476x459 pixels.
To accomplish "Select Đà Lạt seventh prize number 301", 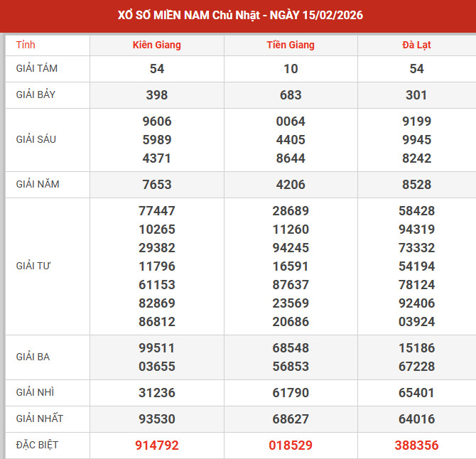I will click(416, 95).
